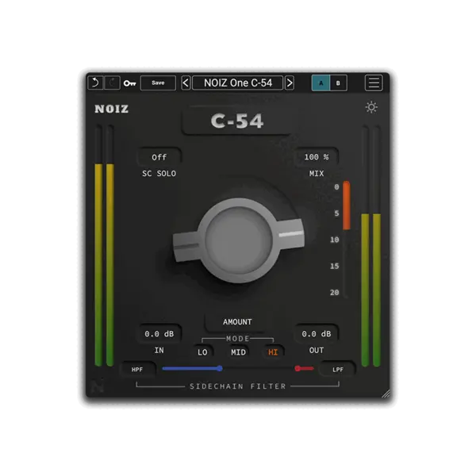Click the OUT 0.0 dB field

pyautogui.click(x=317, y=334)
